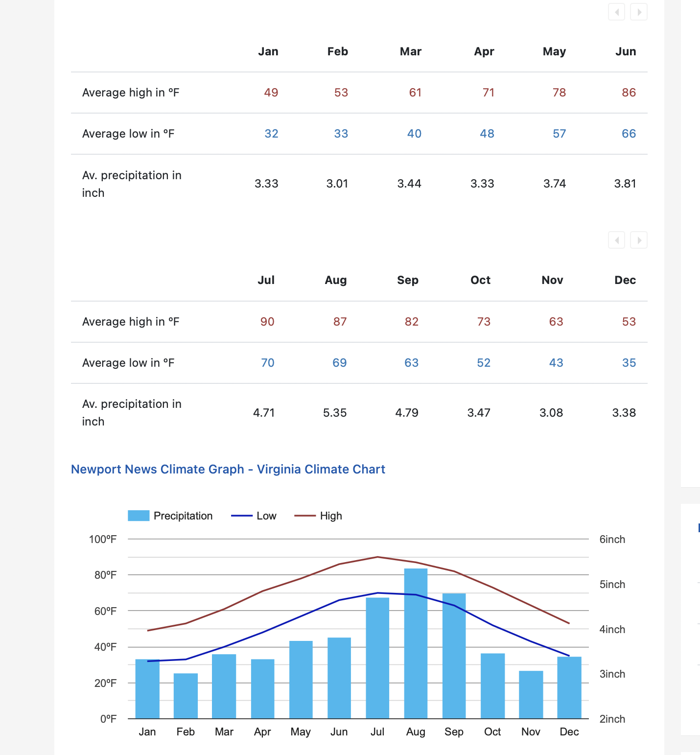Click the July precipitation bar in chart
The height and width of the screenshot is (755, 700).
pyautogui.click(x=377, y=658)
